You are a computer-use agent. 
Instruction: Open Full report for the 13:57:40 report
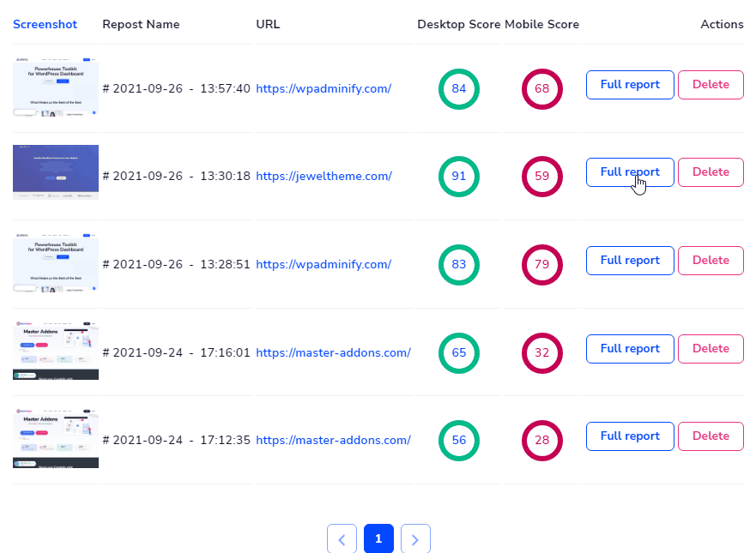pos(630,85)
